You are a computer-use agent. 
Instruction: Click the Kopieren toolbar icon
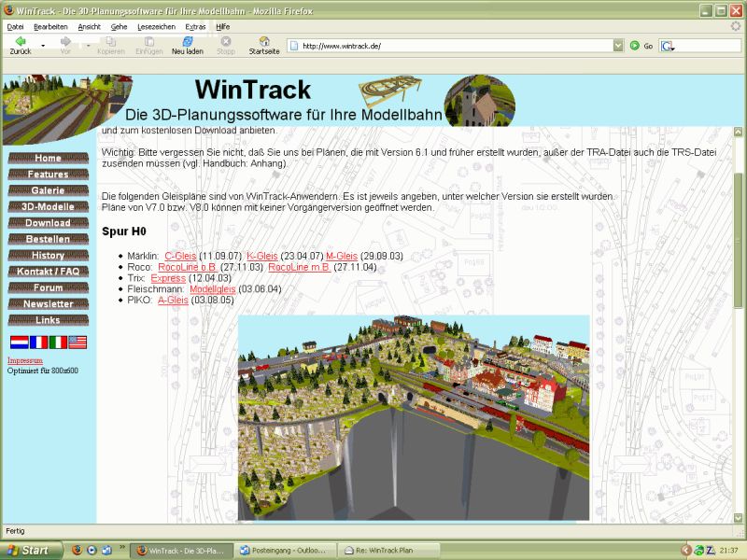click(x=110, y=41)
